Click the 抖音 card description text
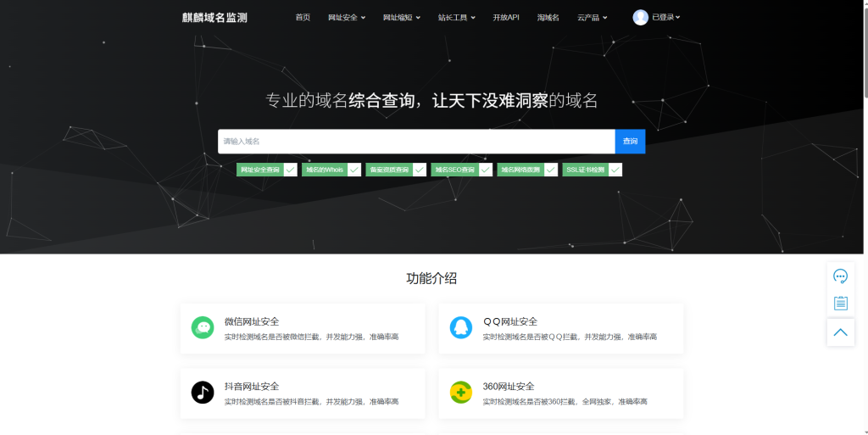The height and width of the screenshot is (435, 868). (x=311, y=402)
